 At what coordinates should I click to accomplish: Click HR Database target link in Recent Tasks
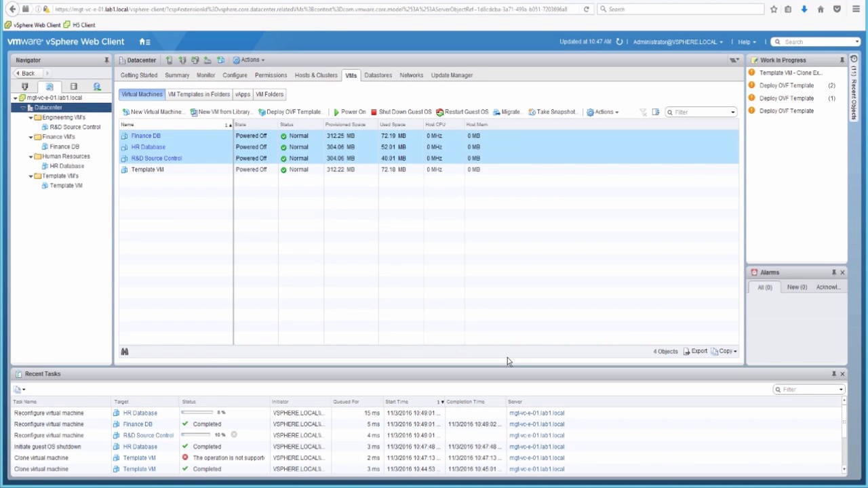(x=140, y=413)
